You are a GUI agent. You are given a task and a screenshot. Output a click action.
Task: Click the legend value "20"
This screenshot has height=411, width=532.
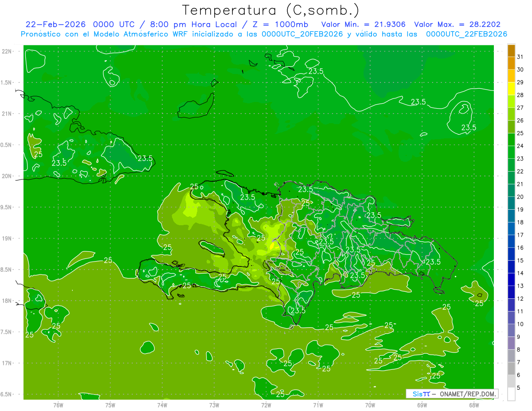pyautogui.click(x=520, y=197)
